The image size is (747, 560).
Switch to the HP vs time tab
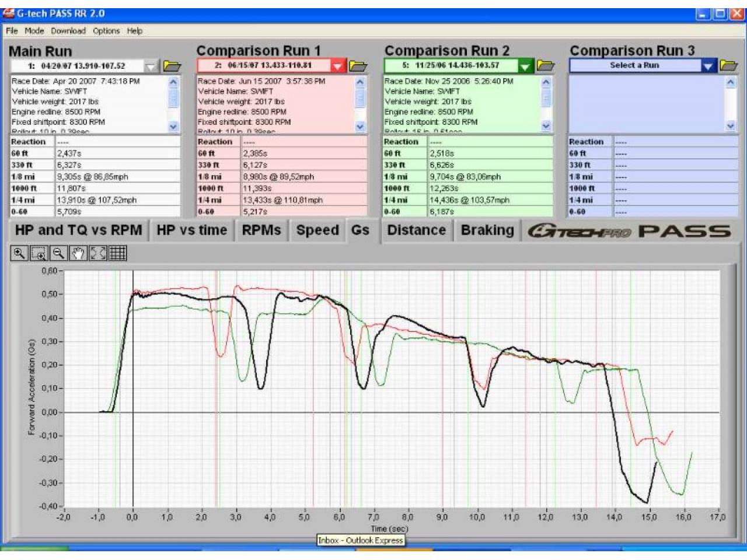click(192, 230)
